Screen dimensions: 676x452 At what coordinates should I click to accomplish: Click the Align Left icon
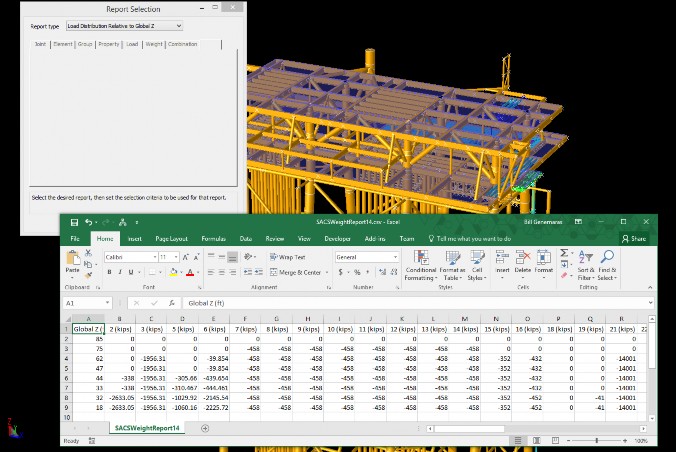[x=211, y=272]
